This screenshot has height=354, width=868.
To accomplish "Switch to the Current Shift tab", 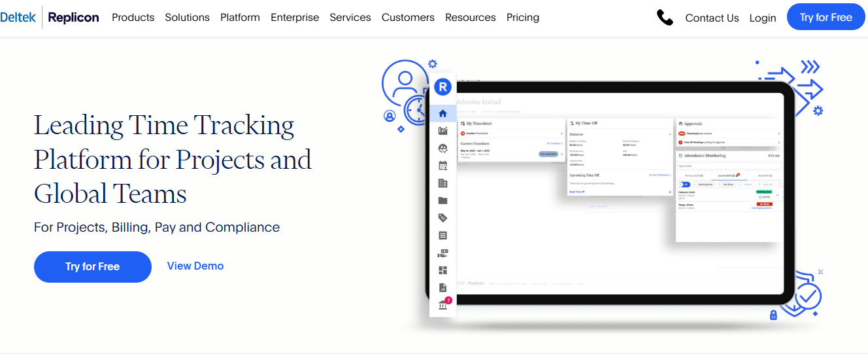I will (x=728, y=175).
